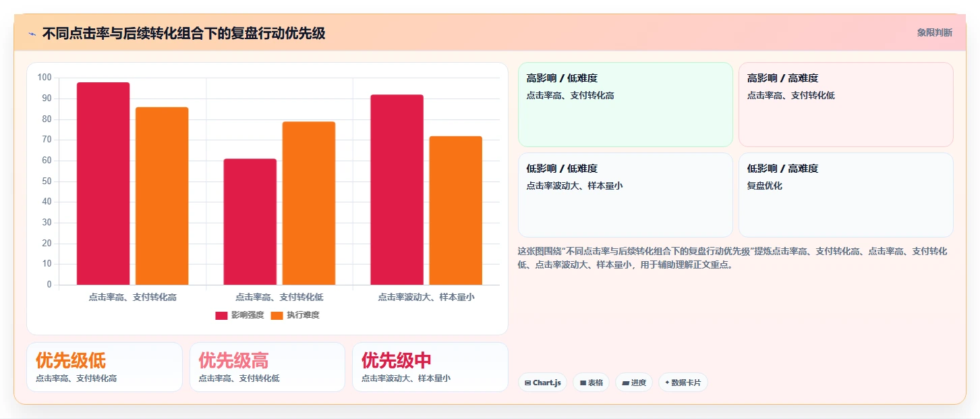
Task: Open the 高影响 / 低难度 quadrant card
Action: click(625, 105)
